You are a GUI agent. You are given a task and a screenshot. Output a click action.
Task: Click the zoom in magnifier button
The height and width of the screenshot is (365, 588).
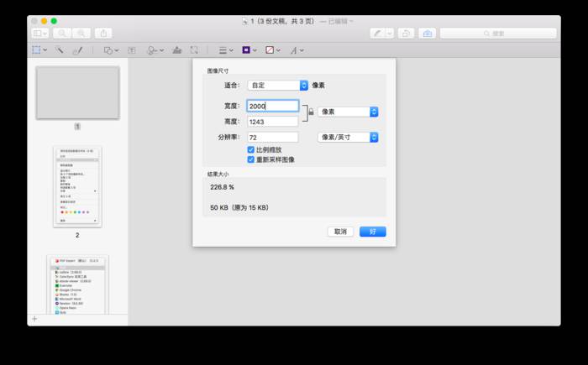81,34
